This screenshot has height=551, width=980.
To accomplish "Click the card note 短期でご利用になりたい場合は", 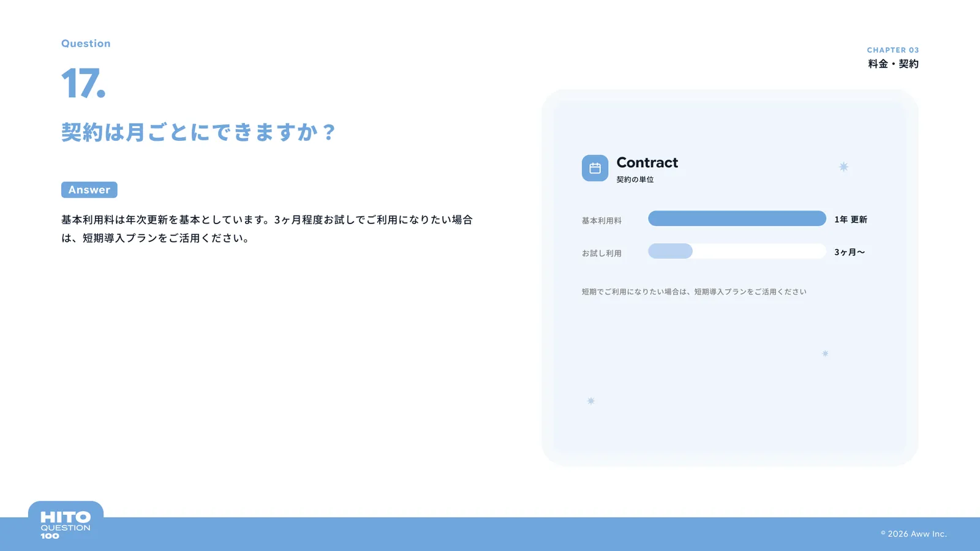I will click(694, 292).
